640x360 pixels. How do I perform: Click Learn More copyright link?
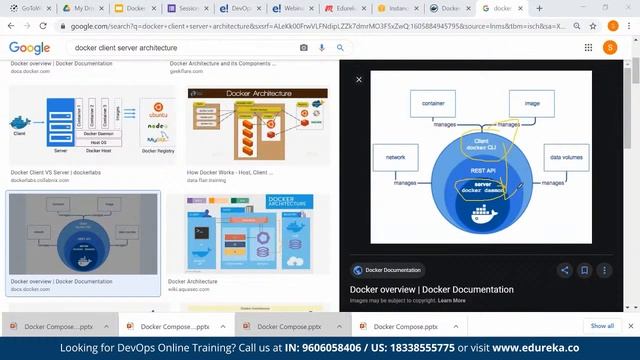pos(451,300)
